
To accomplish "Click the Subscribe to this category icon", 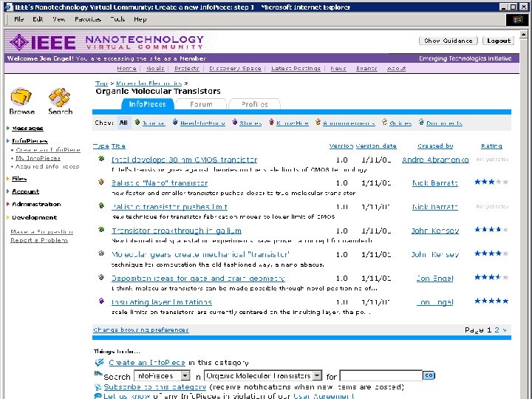I will [98, 386].
